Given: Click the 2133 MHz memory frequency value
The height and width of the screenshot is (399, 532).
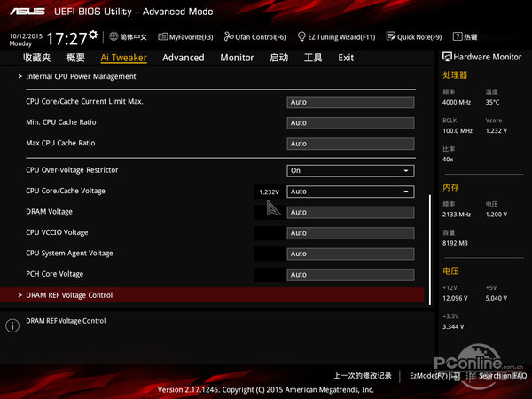Looking at the screenshot, I should pos(457,215).
